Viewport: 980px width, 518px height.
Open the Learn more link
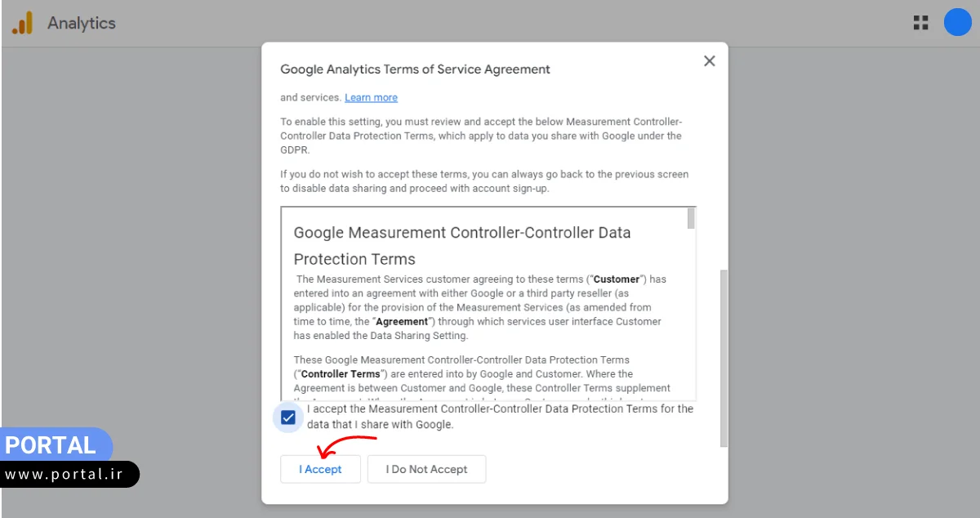tap(371, 97)
